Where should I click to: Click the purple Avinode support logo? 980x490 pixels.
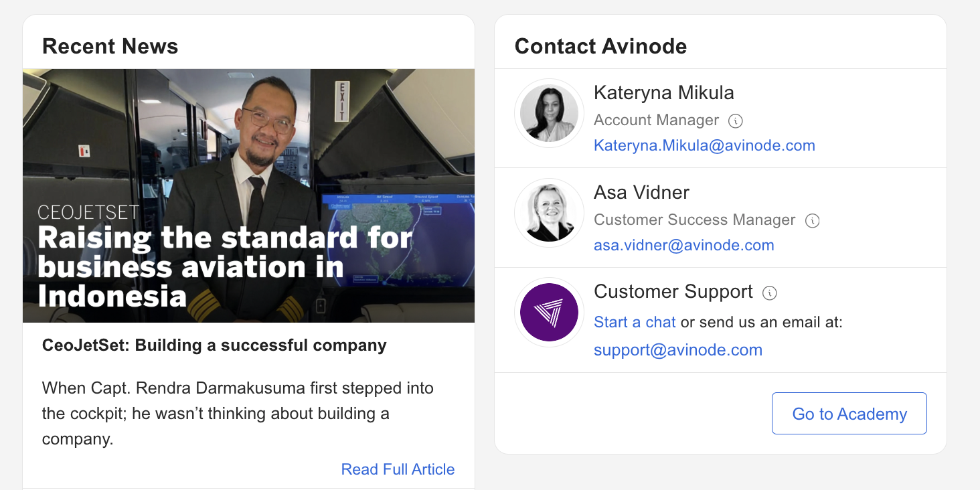pyautogui.click(x=549, y=312)
